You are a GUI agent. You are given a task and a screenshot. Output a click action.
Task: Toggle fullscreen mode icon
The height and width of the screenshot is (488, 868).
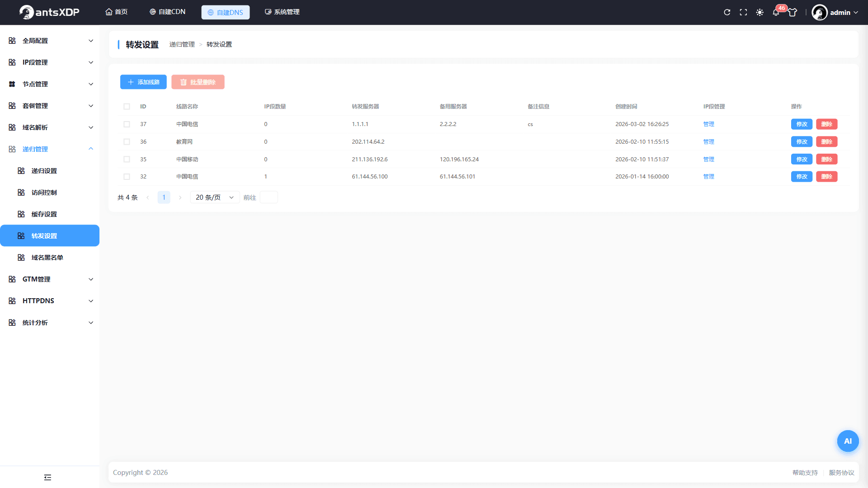pyautogui.click(x=743, y=12)
